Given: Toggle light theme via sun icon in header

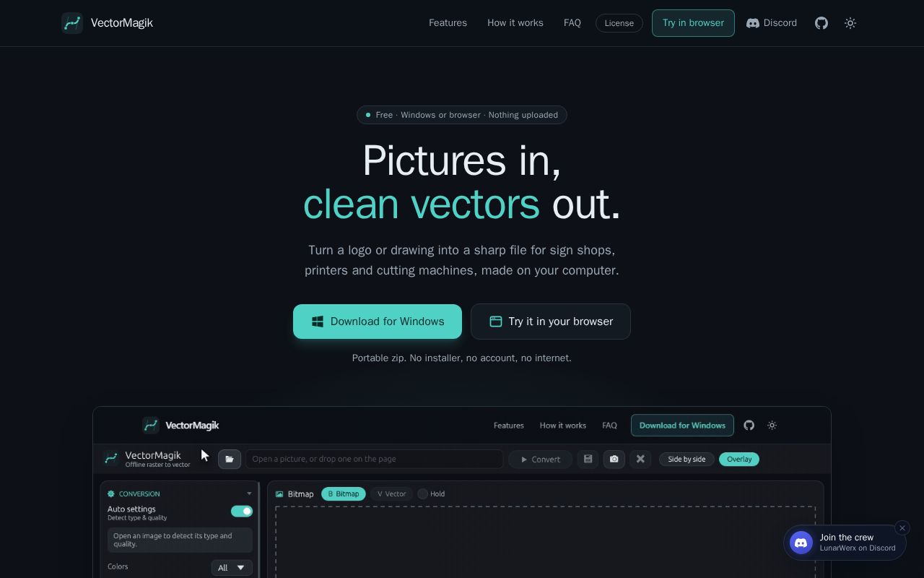Looking at the screenshot, I should tap(850, 23).
